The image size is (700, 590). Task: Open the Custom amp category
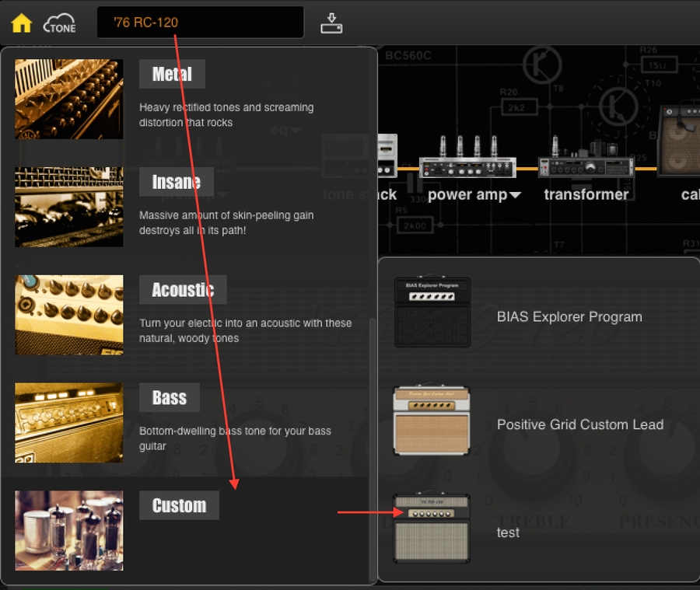pyautogui.click(x=179, y=505)
